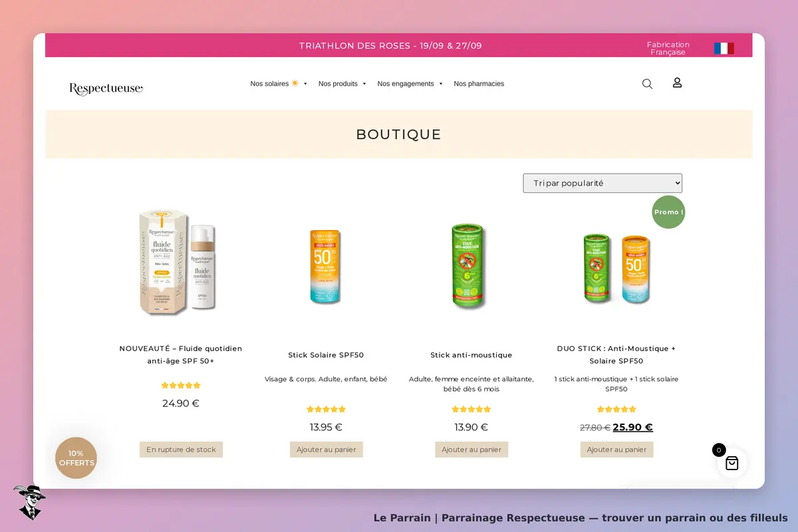The height and width of the screenshot is (532, 798).
Task: Open DUO STICK Anti-Moustique + Solaire title
Action: (616, 354)
